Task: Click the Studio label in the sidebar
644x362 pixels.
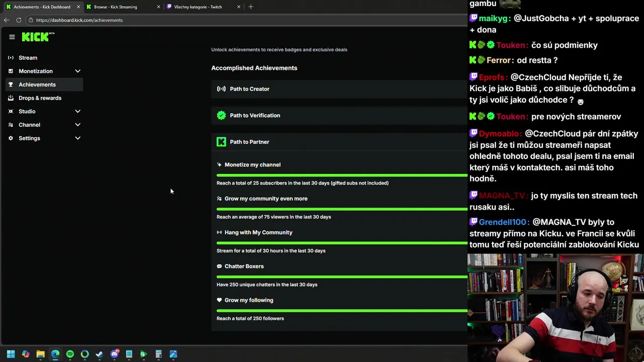Action: coord(27,112)
